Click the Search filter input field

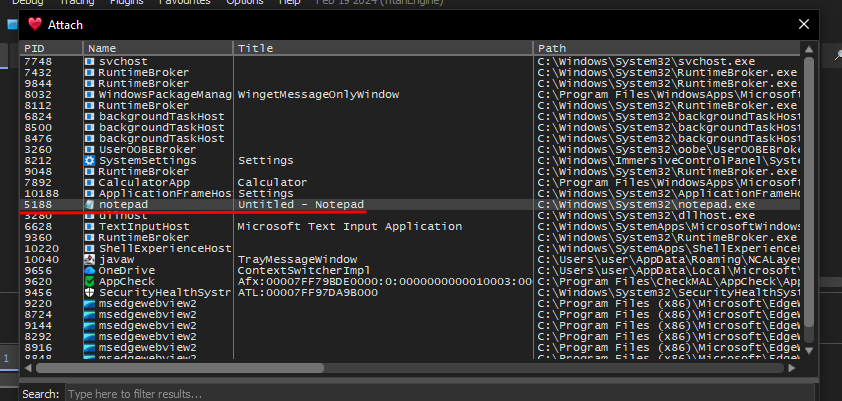(x=441, y=394)
